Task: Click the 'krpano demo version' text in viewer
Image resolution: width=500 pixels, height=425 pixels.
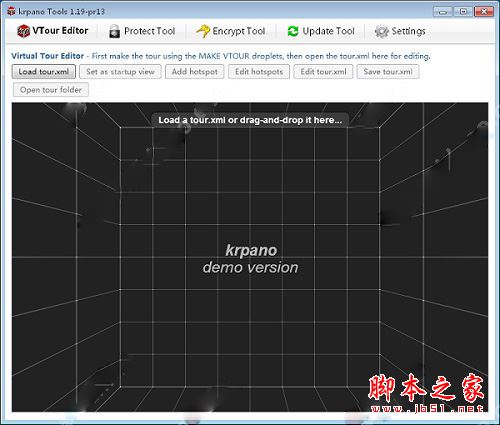Action: [251, 259]
